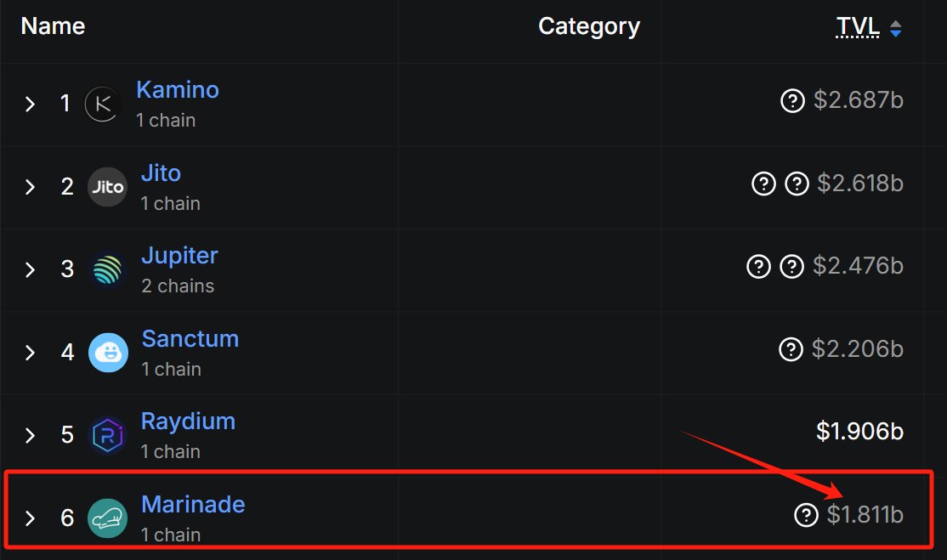The height and width of the screenshot is (560, 947).
Task: Sort table by TVL column header
Action: [x=857, y=26]
